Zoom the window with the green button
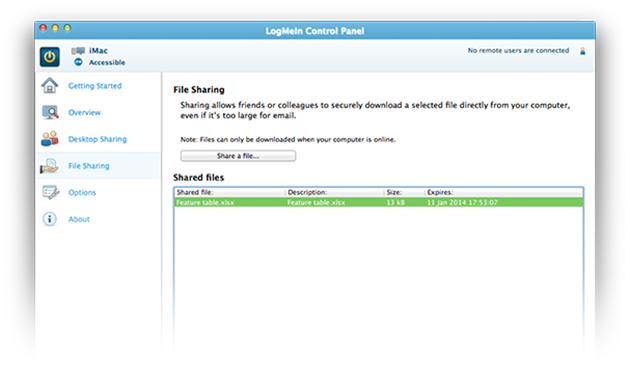630x368 pixels. (68, 28)
